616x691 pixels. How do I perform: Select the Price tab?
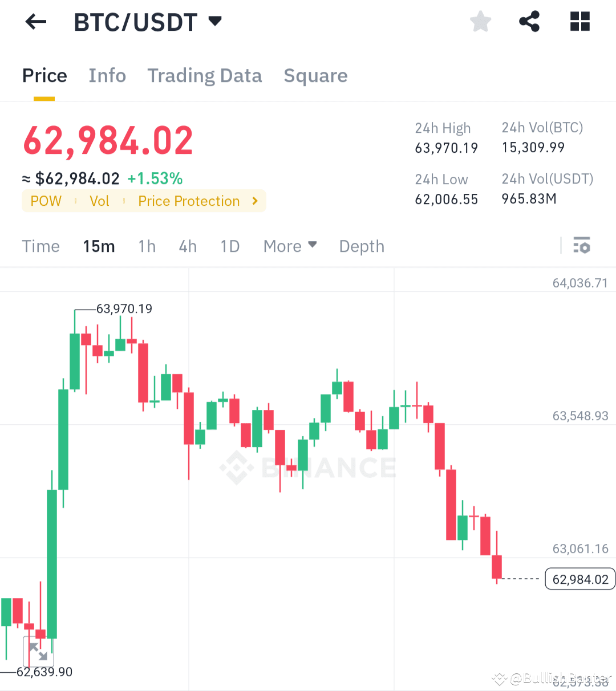pos(44,75)
